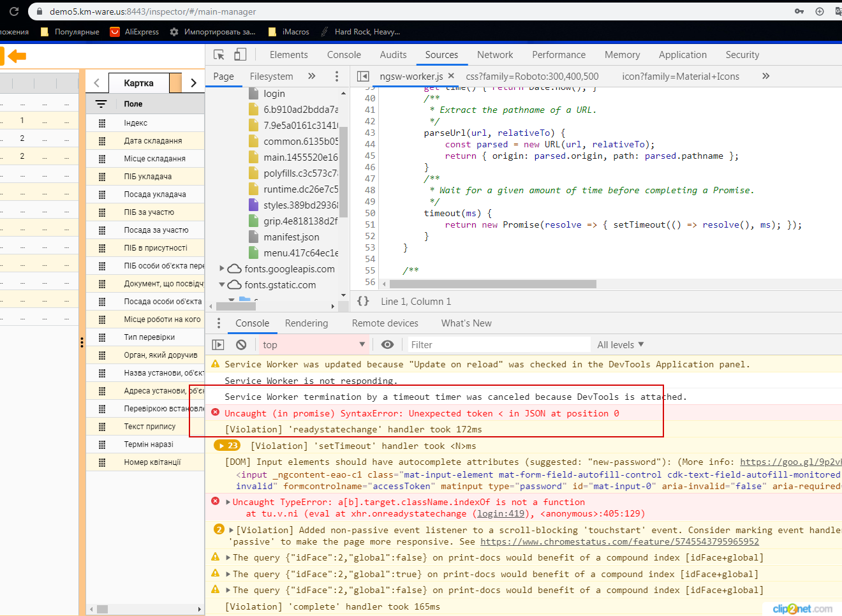Open the login:419 source link

pos(501,513)
